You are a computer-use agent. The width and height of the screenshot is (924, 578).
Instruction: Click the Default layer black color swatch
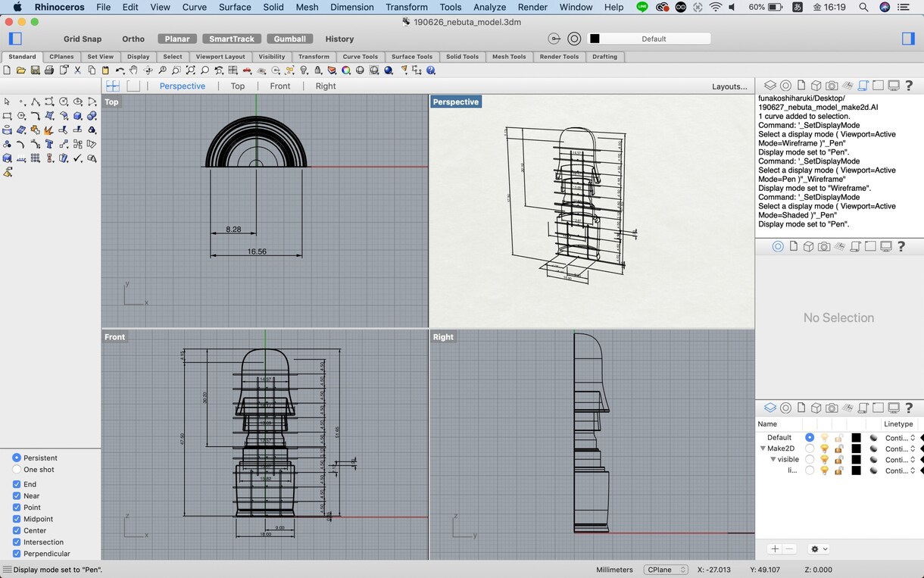click(856, 438)
